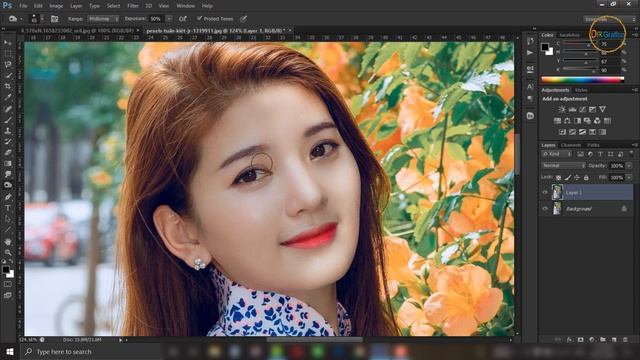This screenshot has width=640, height=360.
Task: Toggle lock transparent pixels
Action: coord(558,178)
